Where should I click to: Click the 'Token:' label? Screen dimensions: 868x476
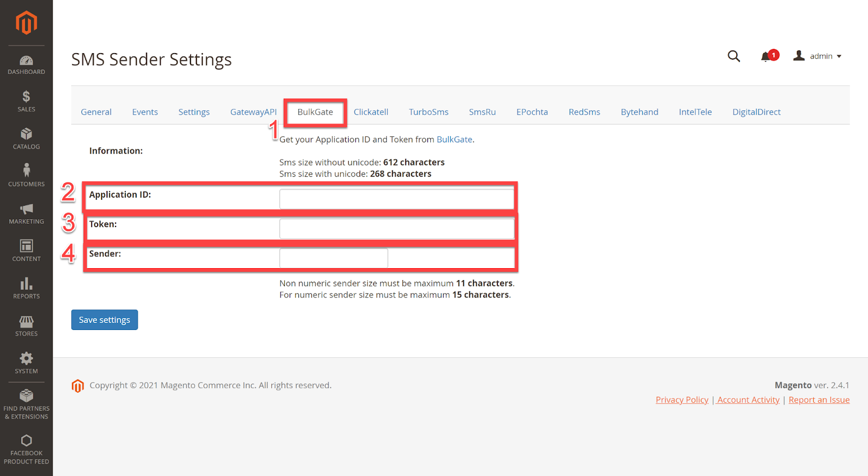[x=103, y=224]
